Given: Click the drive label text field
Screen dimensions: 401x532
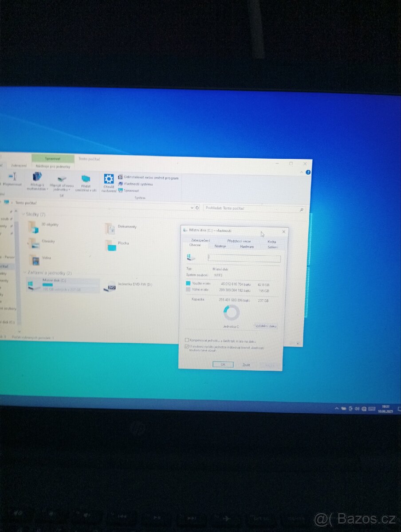Looking at the screenshot, I should coord(244,258).
